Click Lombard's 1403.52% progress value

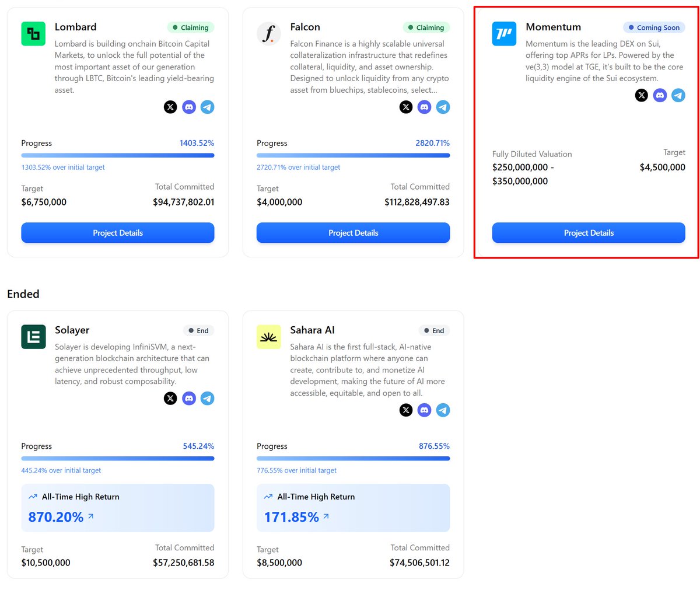[197, 143]
